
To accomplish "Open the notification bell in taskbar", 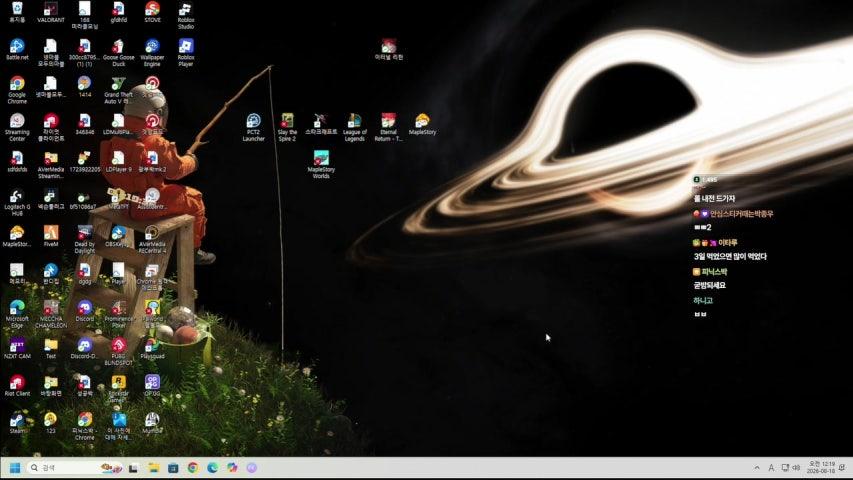I will 842,467.
